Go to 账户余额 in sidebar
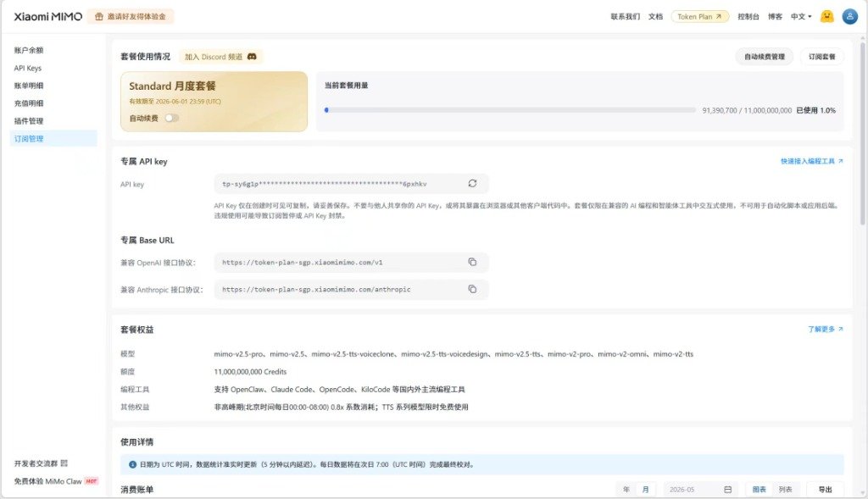 click(29, 50)
